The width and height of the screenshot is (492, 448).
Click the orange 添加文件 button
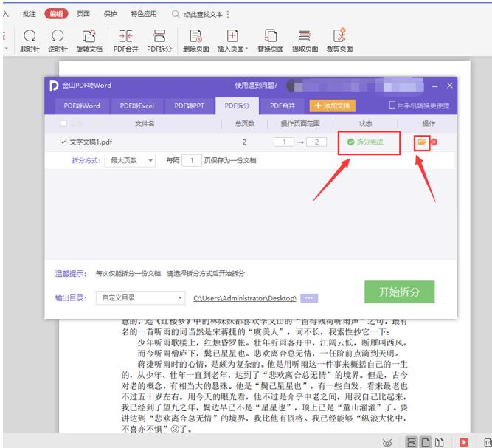point(332,106)
